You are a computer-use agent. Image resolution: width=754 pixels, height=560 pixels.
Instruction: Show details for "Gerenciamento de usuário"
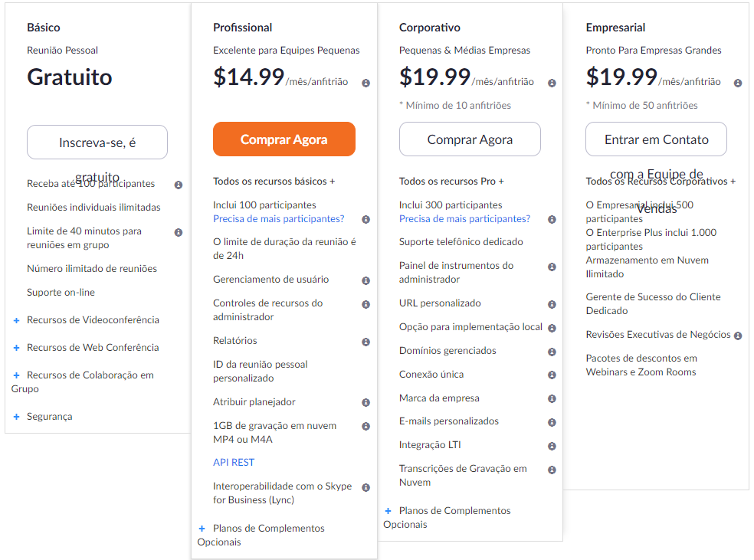coord(366,281)
